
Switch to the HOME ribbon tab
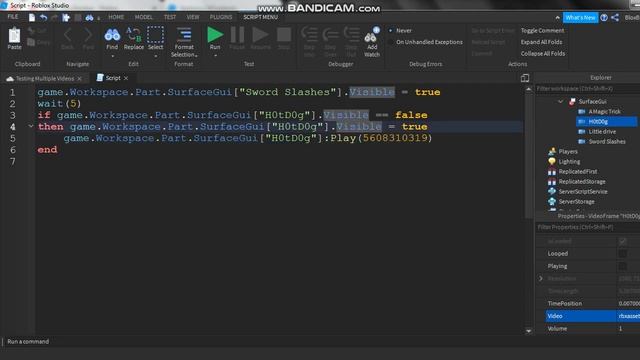(x=116, y=17)
